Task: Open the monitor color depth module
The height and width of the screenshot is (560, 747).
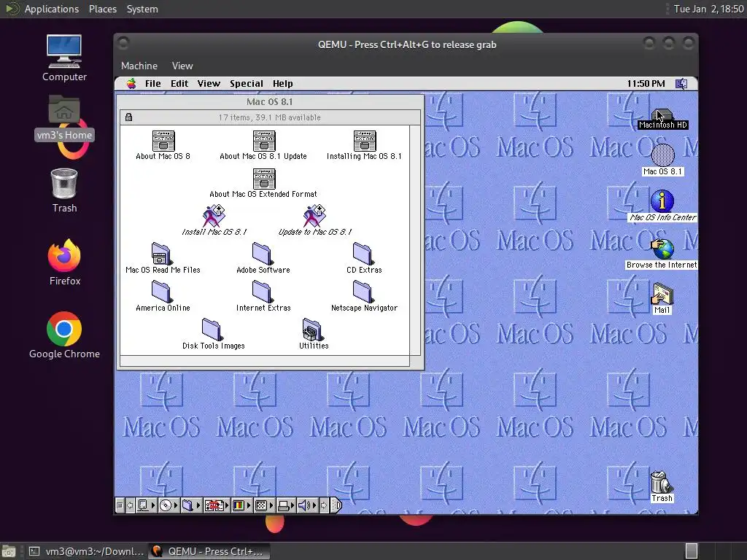Action: (242, 505)
